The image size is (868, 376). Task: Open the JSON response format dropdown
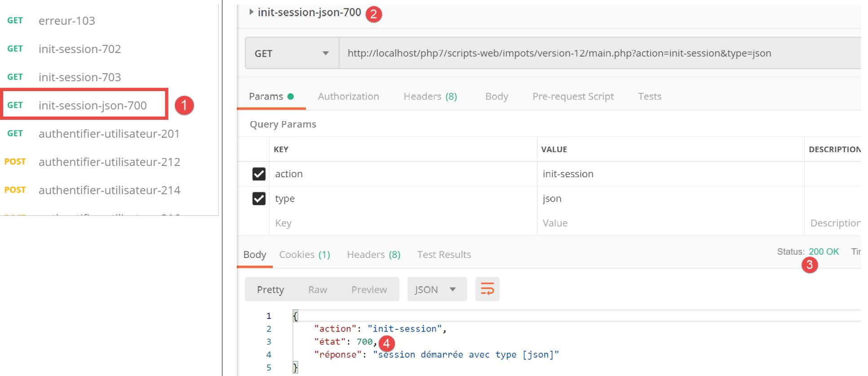coord(436,289)
